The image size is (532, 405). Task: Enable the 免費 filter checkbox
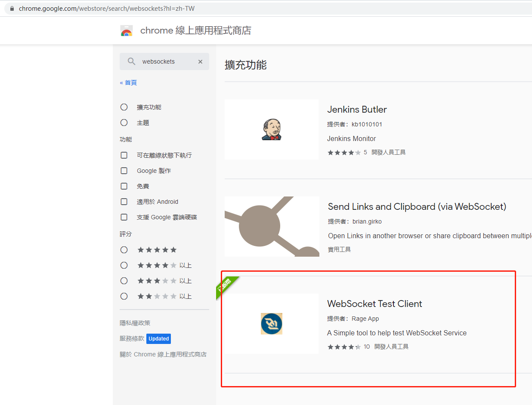[x=124, y=186]
